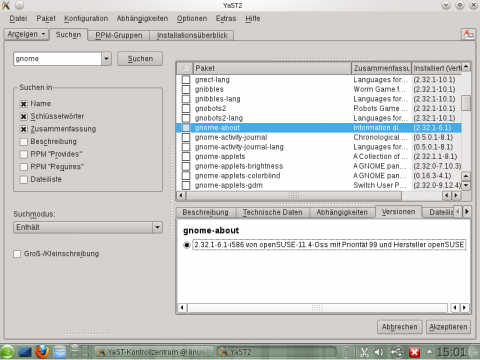The height and width of the screenshot is (360, 480).
Task: Enable the Beschreibung checkbox
Action: 23,142
